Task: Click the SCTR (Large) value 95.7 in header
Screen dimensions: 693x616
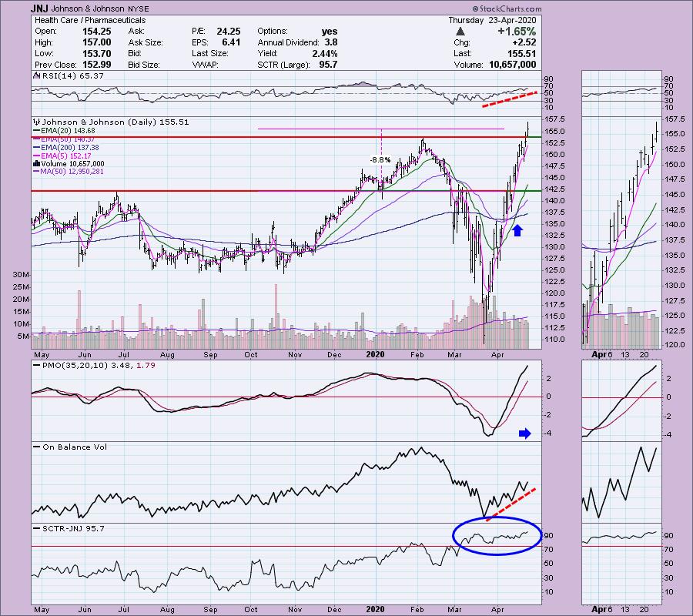Action: click(x=328, y=65)
